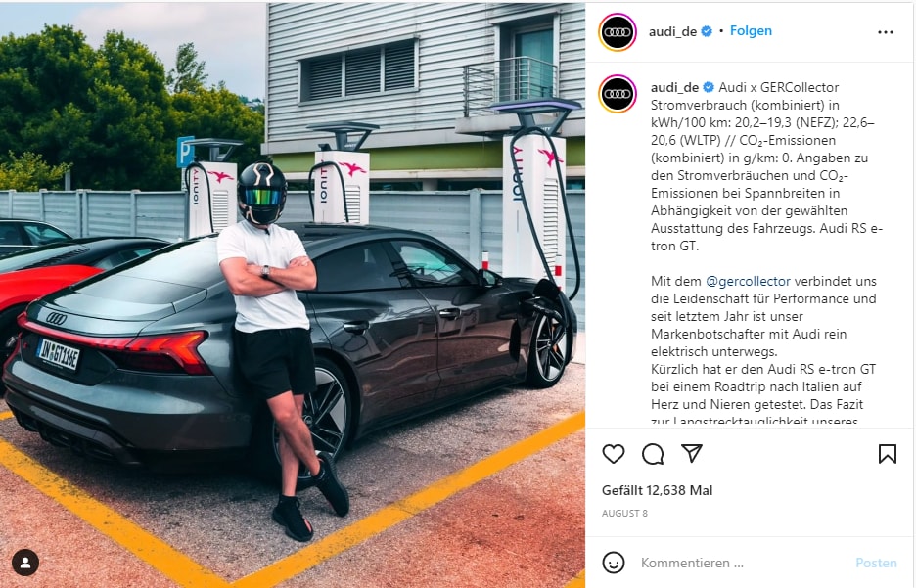Submit comment with Posten button
Screen dimensions: 916x588
[x=876, y=563]
